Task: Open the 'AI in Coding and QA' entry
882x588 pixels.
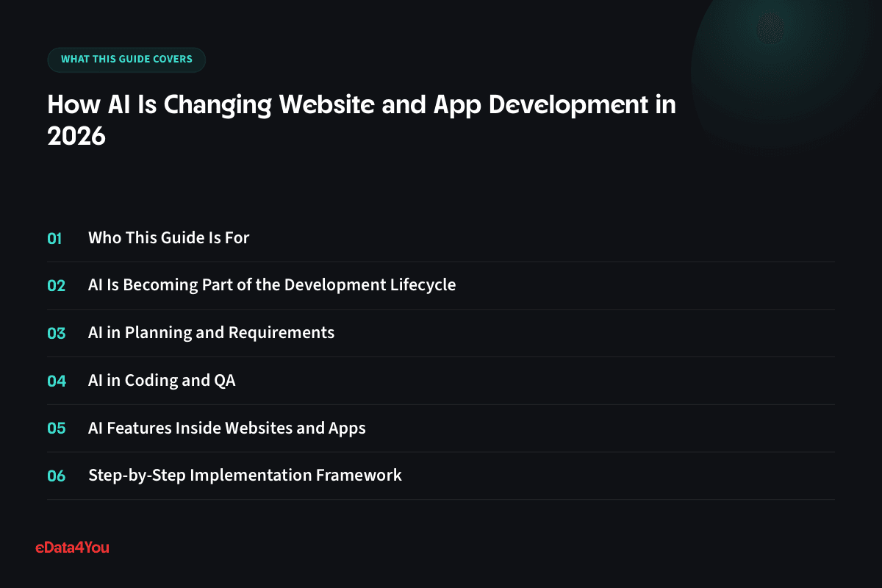Action: [x=162, y=381]
